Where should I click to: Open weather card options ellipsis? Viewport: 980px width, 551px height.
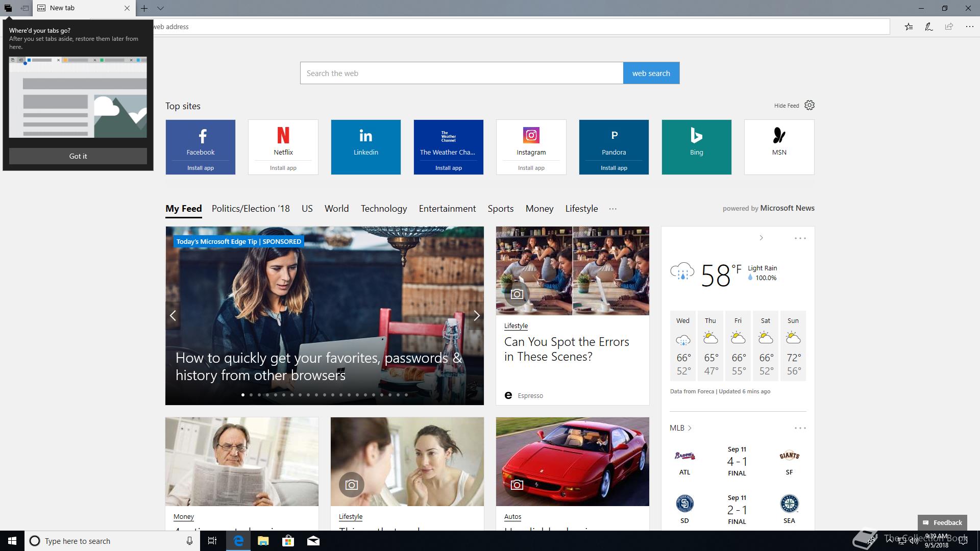800,238
